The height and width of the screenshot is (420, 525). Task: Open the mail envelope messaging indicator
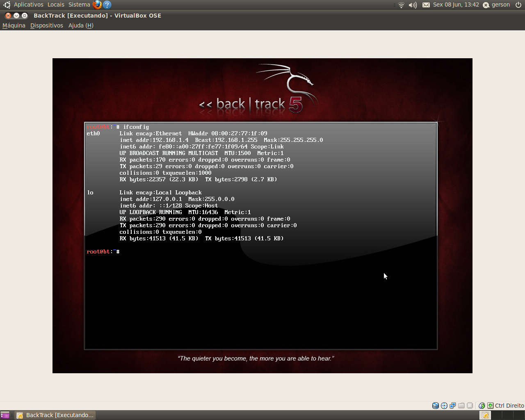tap(426, 5)
